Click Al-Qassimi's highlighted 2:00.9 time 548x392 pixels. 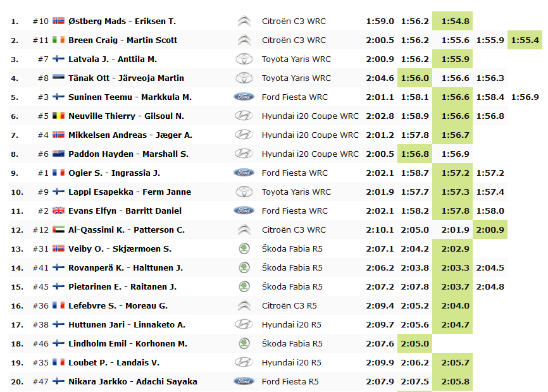490,230
